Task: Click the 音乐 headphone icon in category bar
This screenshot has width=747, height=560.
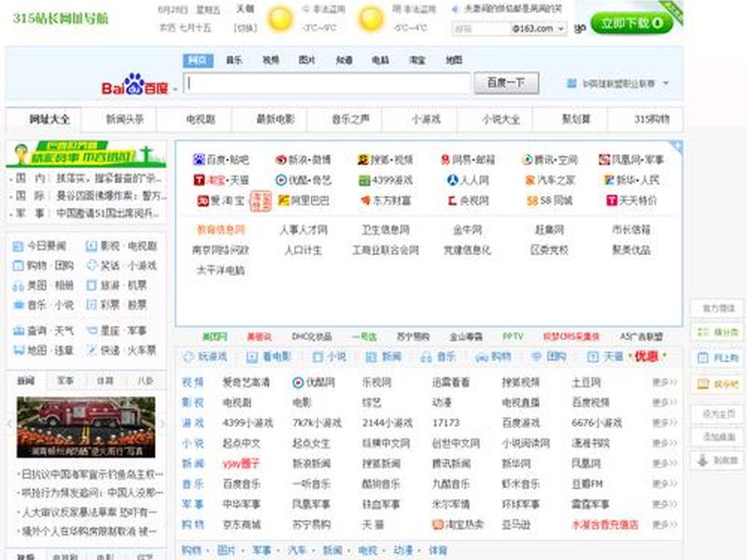Action: click(427, 357)
